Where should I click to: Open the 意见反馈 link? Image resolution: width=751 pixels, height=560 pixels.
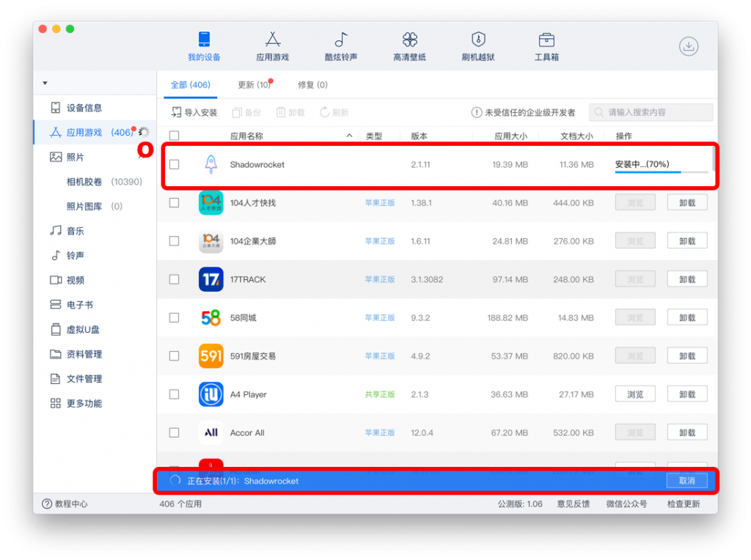click(573, 504)
